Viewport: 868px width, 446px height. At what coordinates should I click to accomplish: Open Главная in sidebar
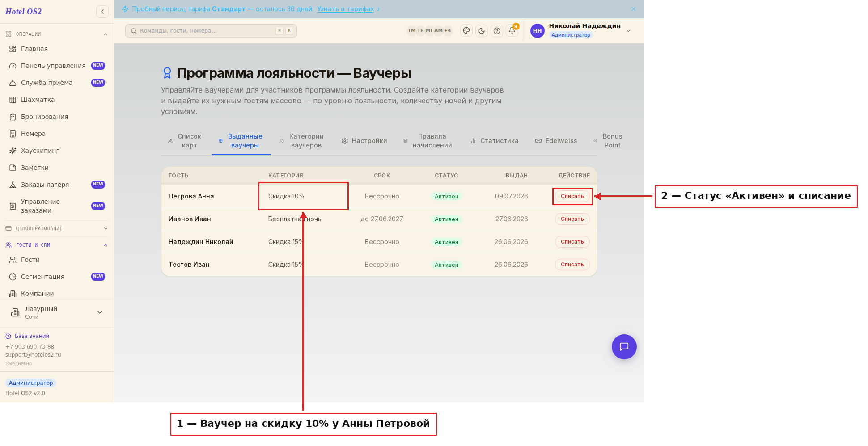pyautogui.click(x=57, y=49)
